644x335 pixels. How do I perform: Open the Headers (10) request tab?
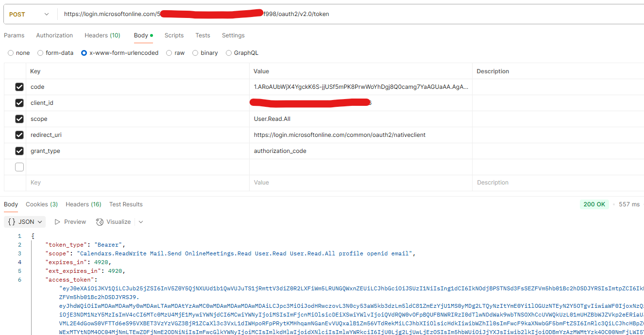[x=102, y=35]
